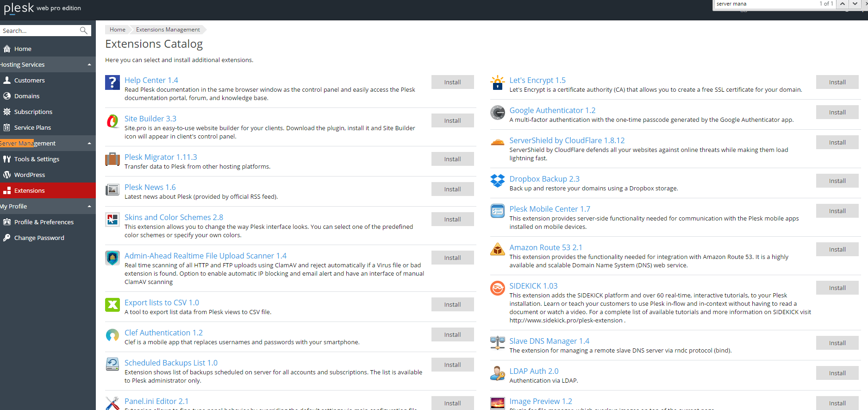Open the Plesk News 1.6 link
Viewport: 868px width, 410px height.
150,187
